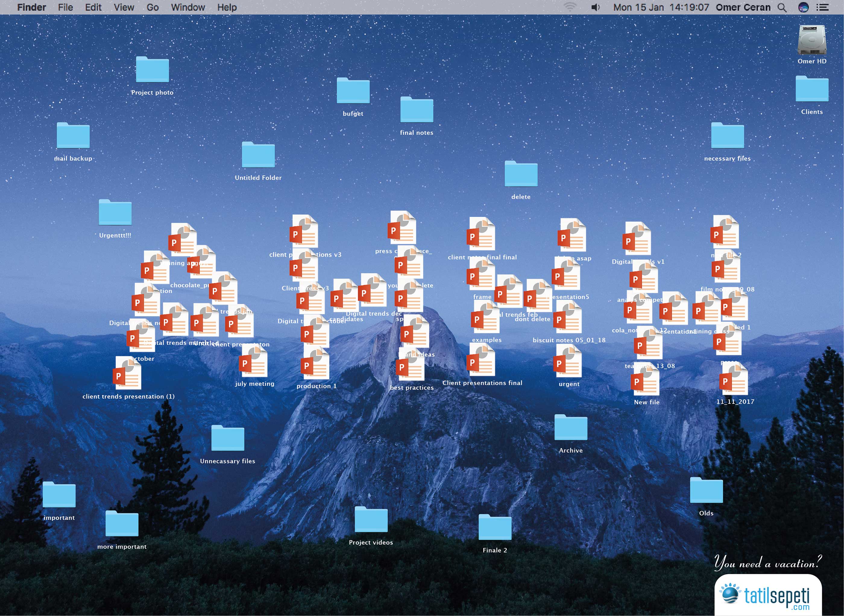Open the Archive folder
Viewport: 844px width, 616px height.
570,428
